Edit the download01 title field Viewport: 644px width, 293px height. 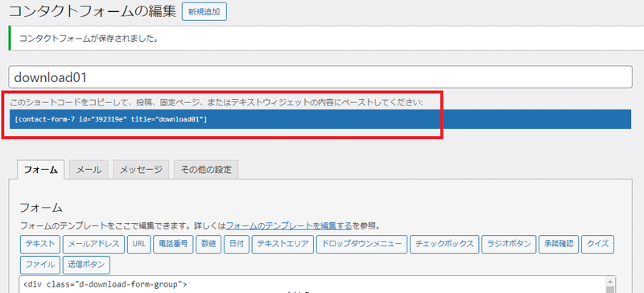(320, 76)
